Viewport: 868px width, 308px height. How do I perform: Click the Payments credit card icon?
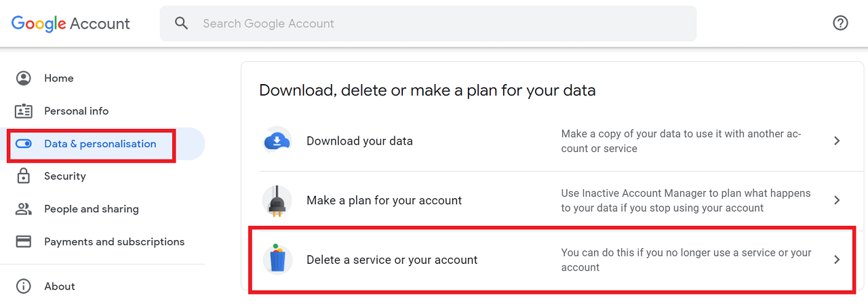click(24, 242)
